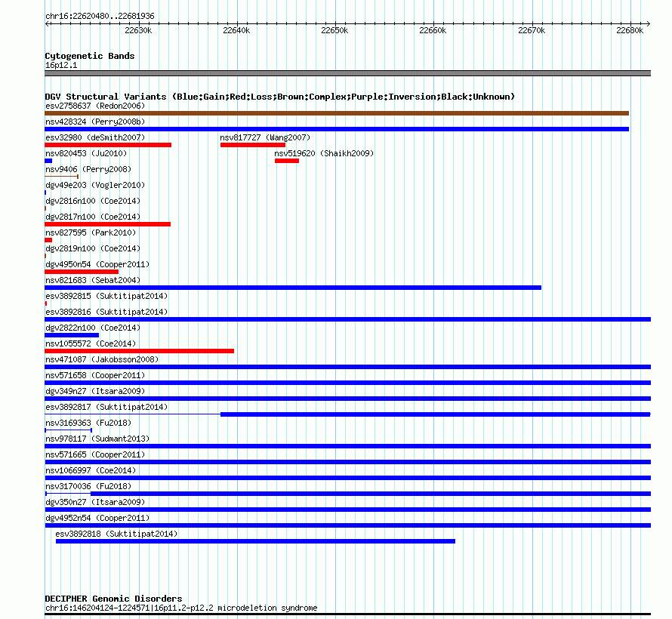
Task: Select the brown esv2758637 complex variant bar
Action: click(337, 113)
